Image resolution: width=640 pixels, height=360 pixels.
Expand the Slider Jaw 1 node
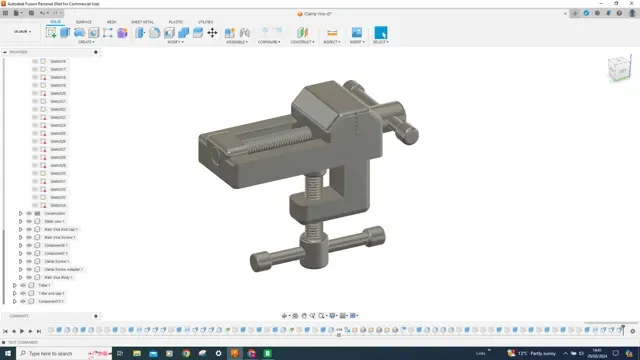(20, 221)
